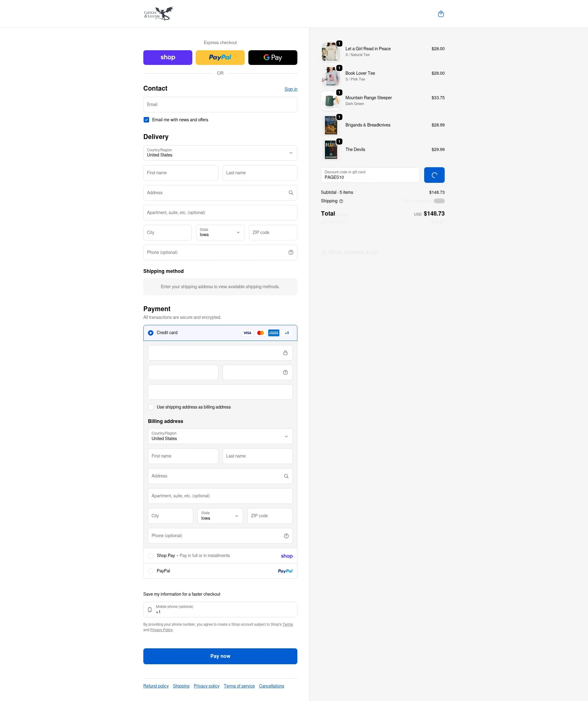Screen dimensions: 588x701
Task: Uncheck Email me with news and offers
Action: (146, 119)
